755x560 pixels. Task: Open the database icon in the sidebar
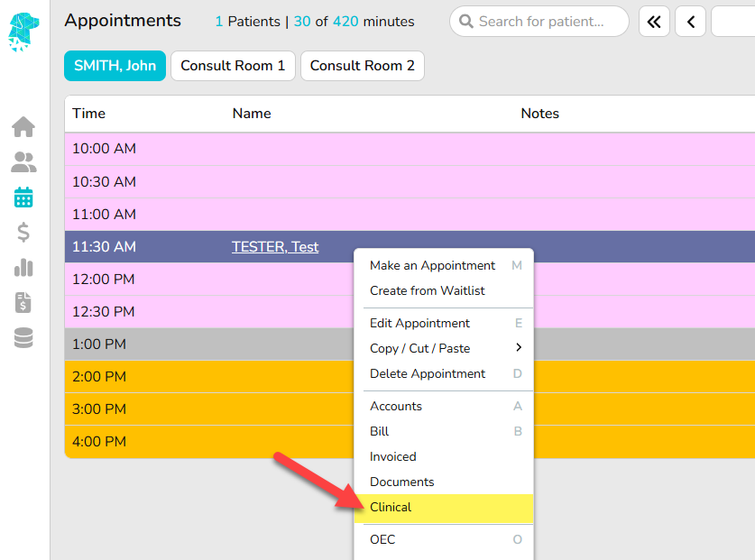[23, 337]
